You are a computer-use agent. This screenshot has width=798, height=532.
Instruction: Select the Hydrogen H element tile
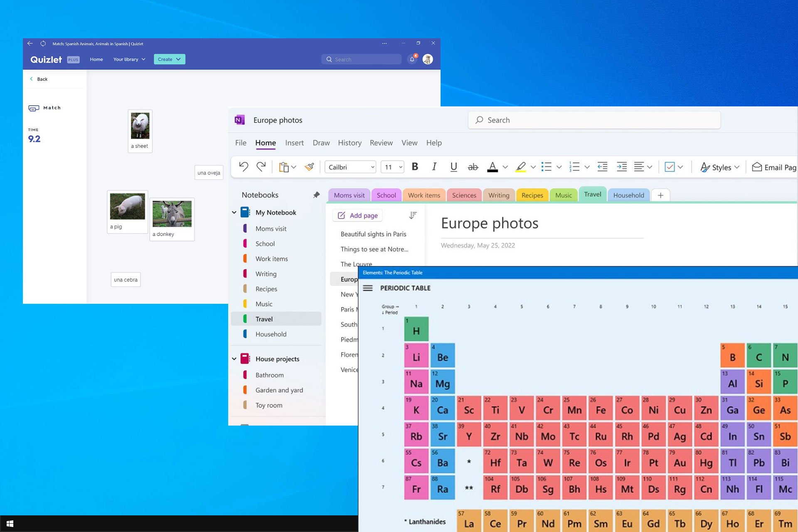(416, 329)
